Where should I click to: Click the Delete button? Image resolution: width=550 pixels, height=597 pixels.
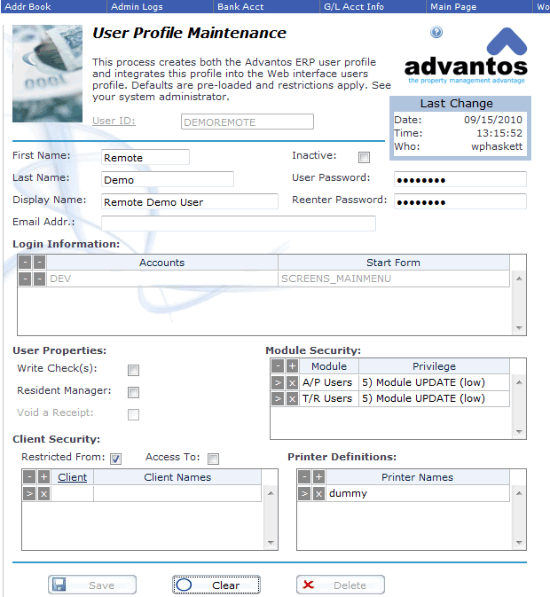(340, 585)
